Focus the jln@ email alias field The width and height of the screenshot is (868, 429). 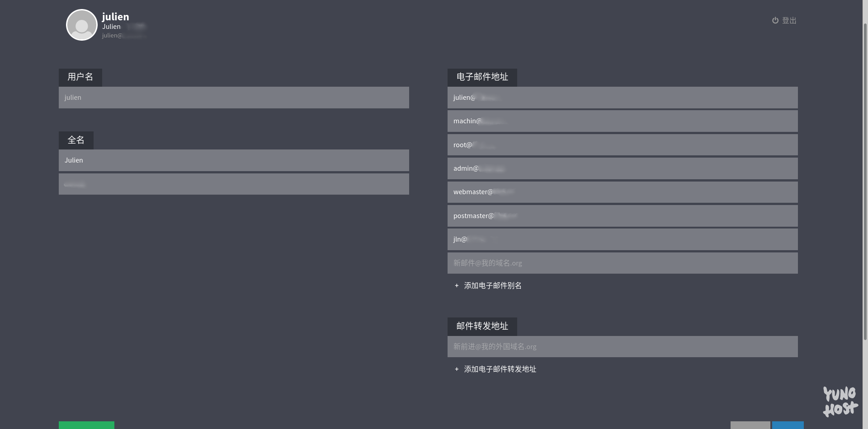(623, 239)
